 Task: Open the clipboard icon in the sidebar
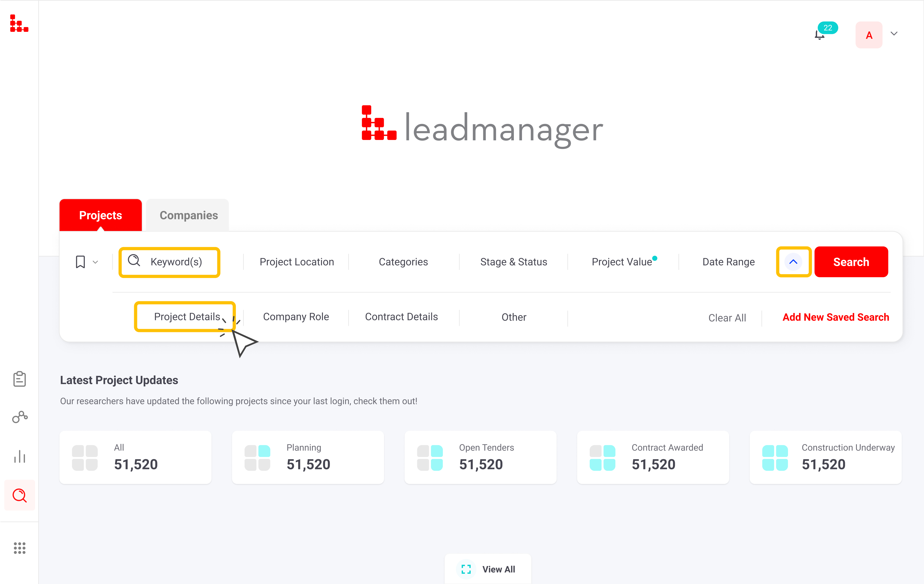(x=20, y=379)
